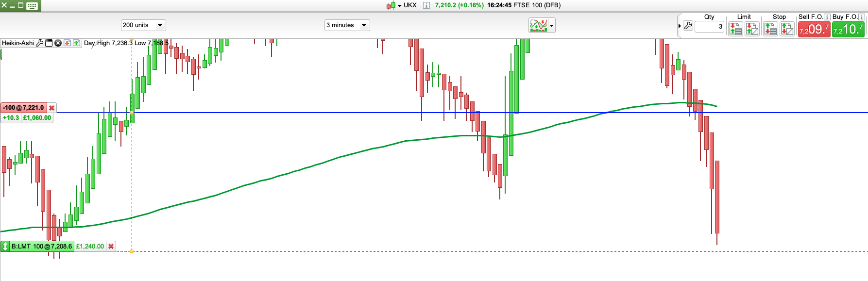Expand the indicator button's dropdown arrow

click(x=552, y=26)
